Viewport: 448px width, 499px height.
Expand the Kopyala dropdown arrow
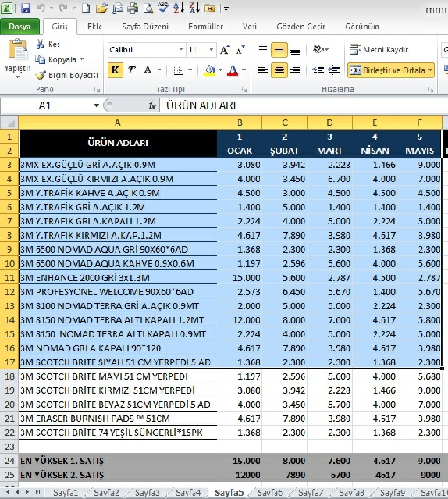[x=81, y=59]
